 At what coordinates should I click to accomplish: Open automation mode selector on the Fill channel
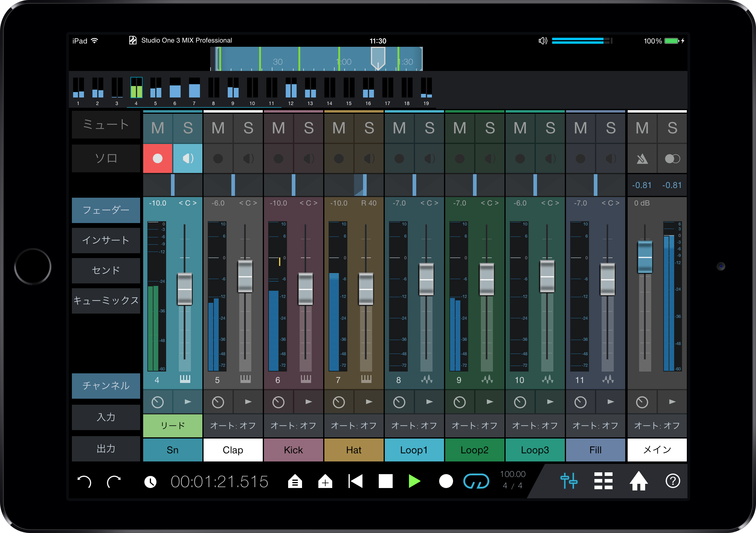click(x=596, y=426)
